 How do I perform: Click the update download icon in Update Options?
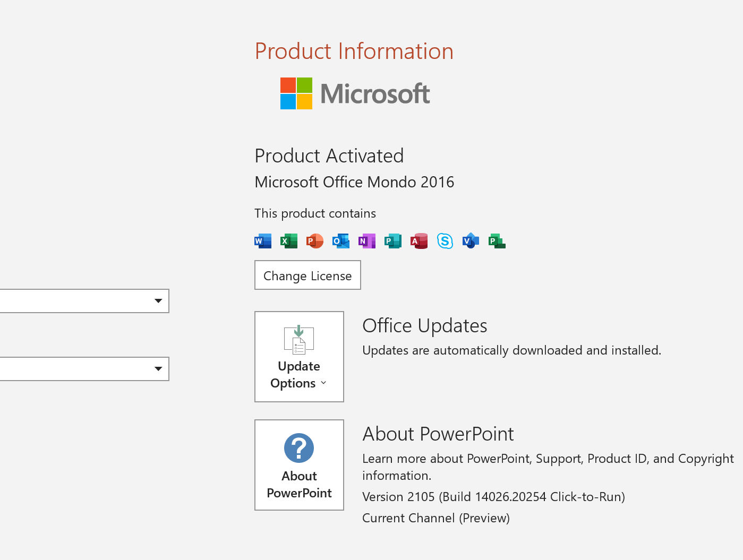299,340
